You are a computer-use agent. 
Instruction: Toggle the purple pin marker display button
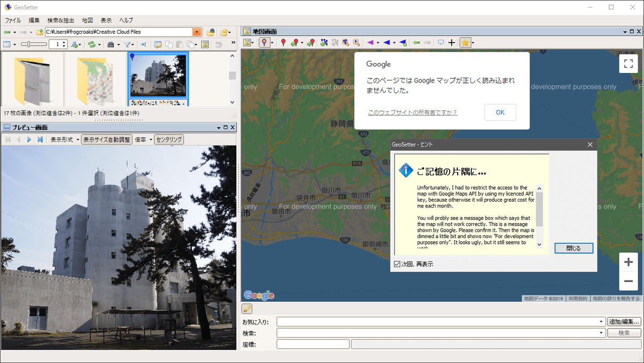point(264,42)
